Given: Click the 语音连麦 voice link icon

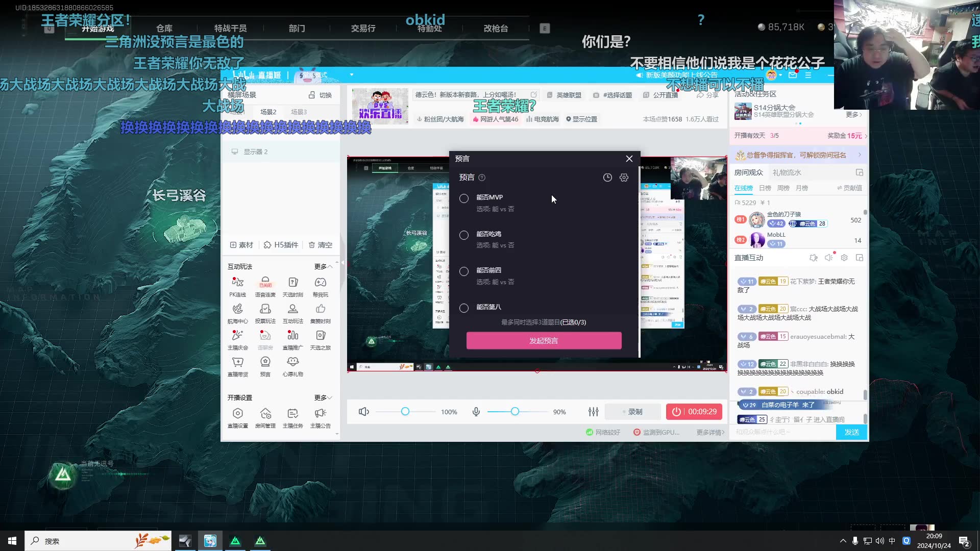Looking at the screenshot, I should pos(265,286).
